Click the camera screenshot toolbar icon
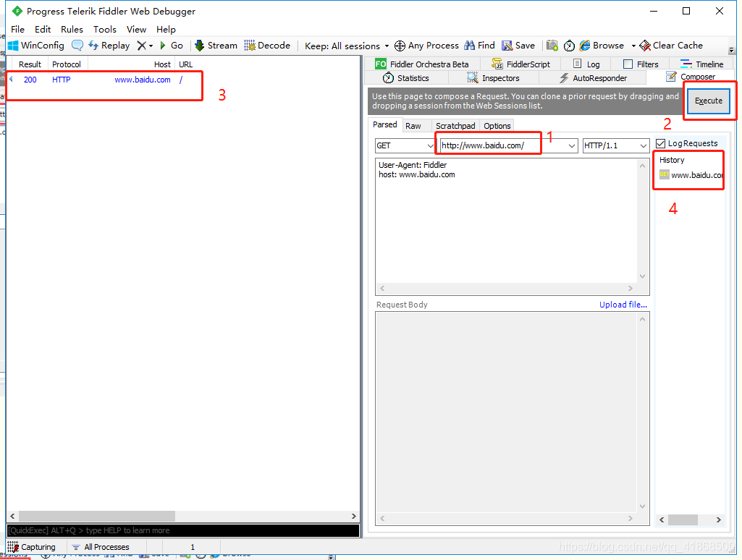The width and height of the screenshot is (742, 560). (552, 46)
